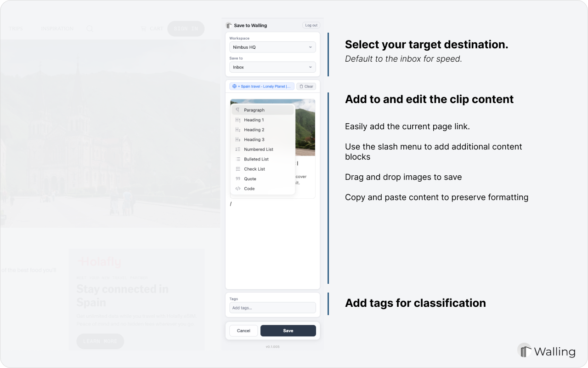Click the Cancel button
The height and width of the screenshot is (368, 588).
[x=243, y=331]
